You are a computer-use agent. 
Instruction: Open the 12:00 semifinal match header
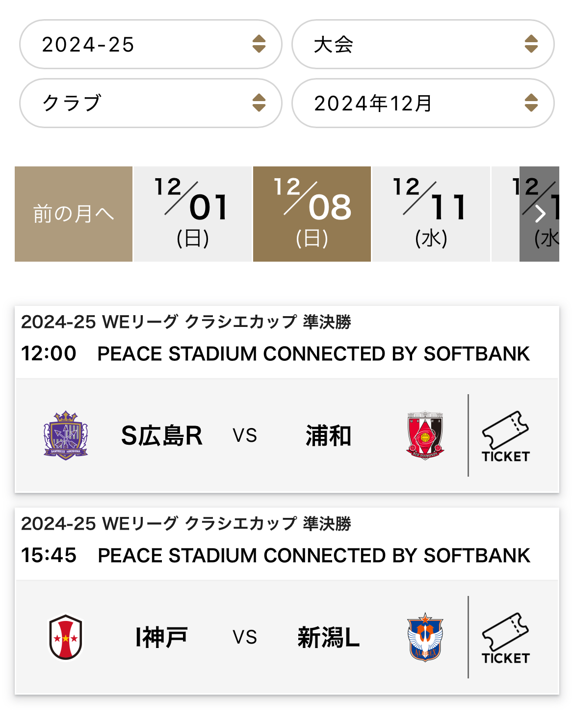click(x=287, y=342)
